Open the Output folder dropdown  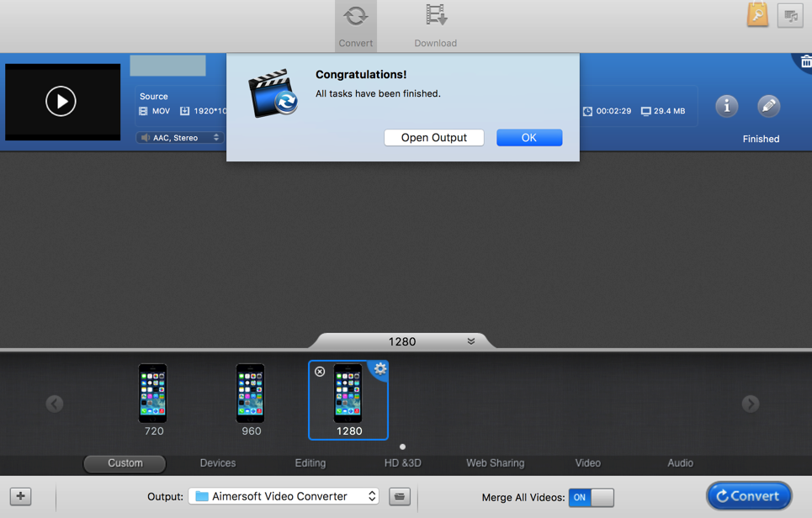coord(284,496)
